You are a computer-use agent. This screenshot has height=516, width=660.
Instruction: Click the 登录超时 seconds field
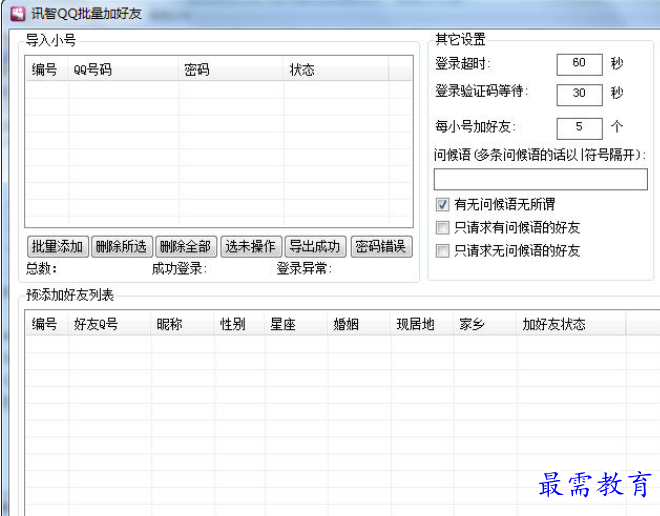click(x=579, y=64)
